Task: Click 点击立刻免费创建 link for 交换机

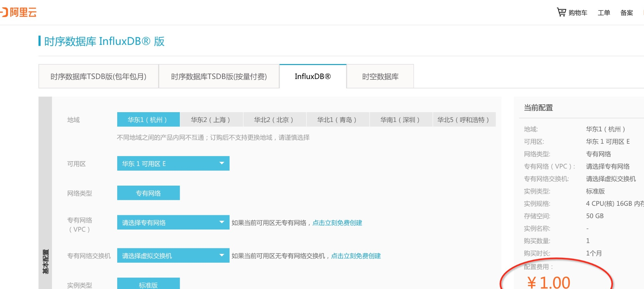Action: click(x=356, y=256)
